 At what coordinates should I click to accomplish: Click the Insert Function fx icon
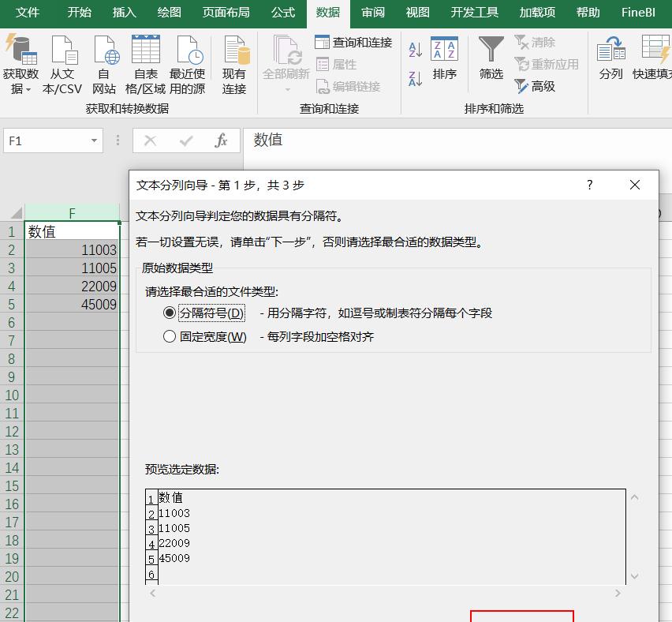click(x=221, y=141)
